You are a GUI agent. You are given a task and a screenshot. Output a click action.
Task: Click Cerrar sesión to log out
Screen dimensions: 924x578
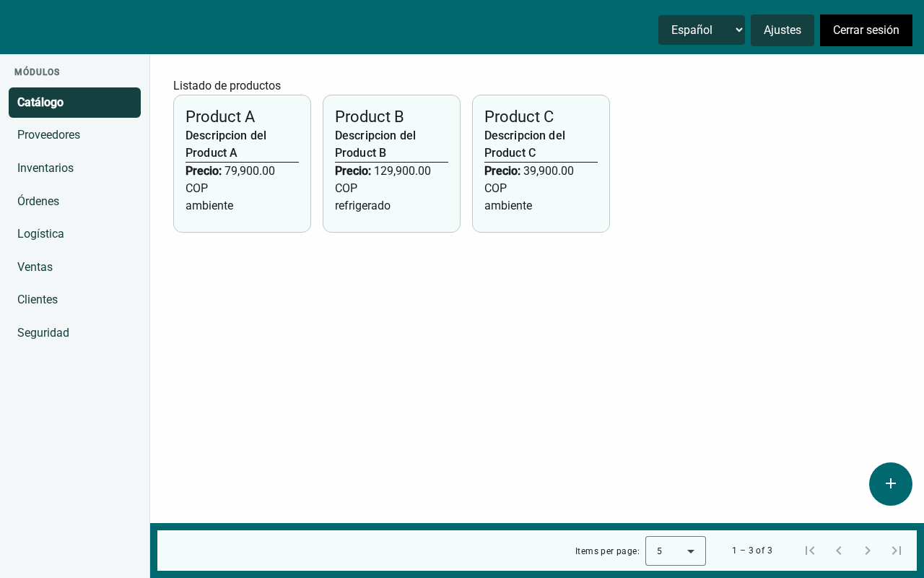[x=866, y=30]
